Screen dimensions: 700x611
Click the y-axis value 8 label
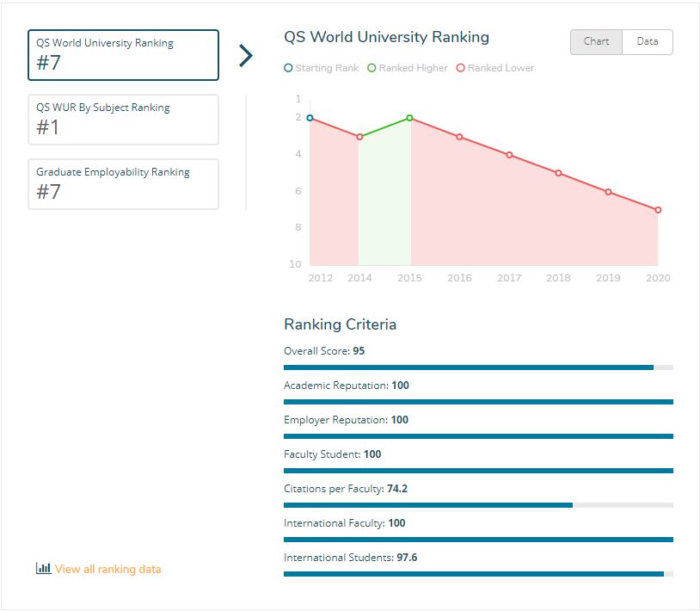pyautogui.click(x=298, y=227)
